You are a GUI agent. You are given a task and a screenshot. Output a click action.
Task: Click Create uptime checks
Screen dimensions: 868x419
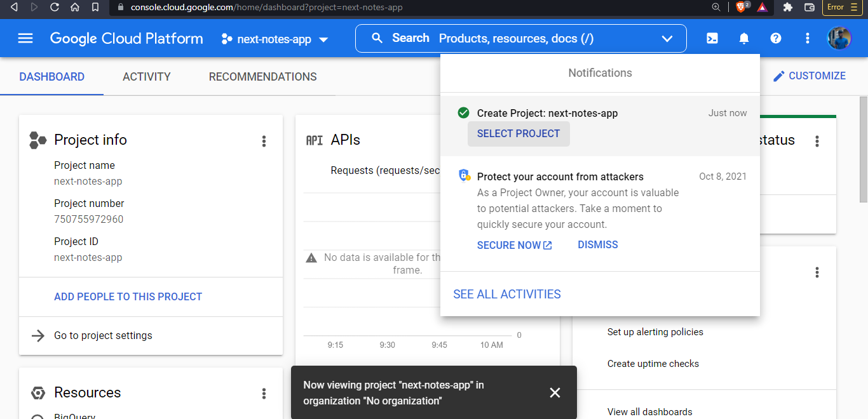653,364
